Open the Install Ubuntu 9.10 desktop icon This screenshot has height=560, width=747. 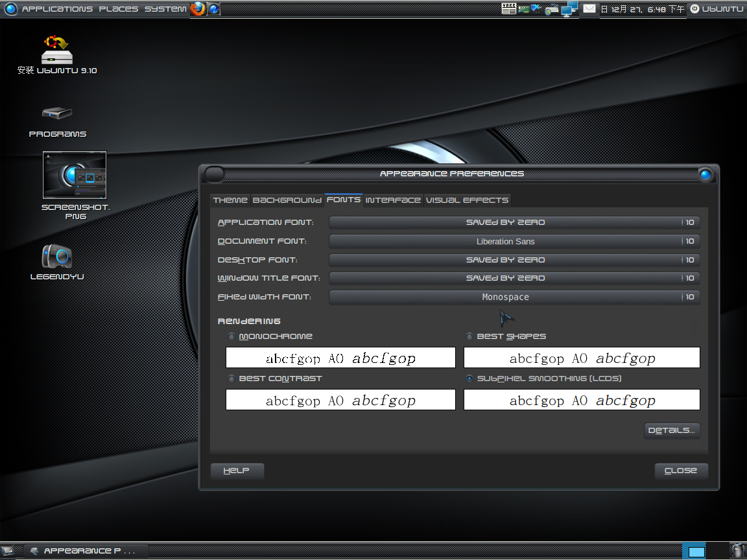point(57,49)
